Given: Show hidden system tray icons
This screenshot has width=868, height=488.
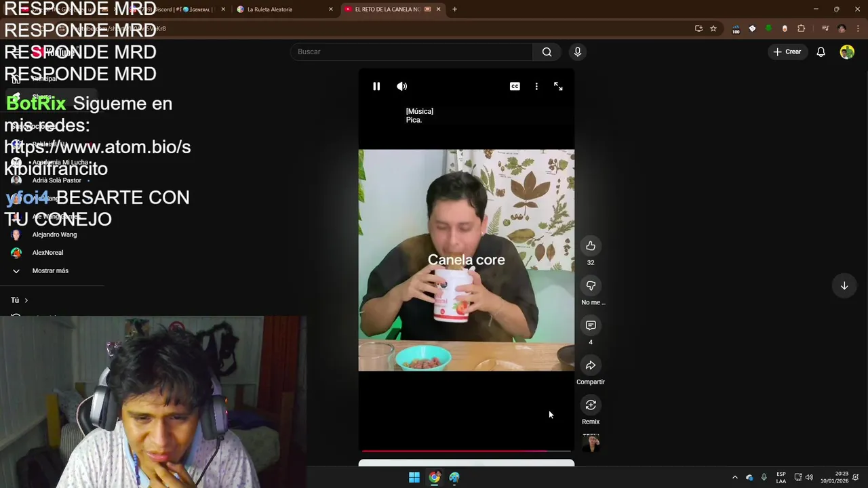Looking at the screenshot, I should click(x=734, y=477).
